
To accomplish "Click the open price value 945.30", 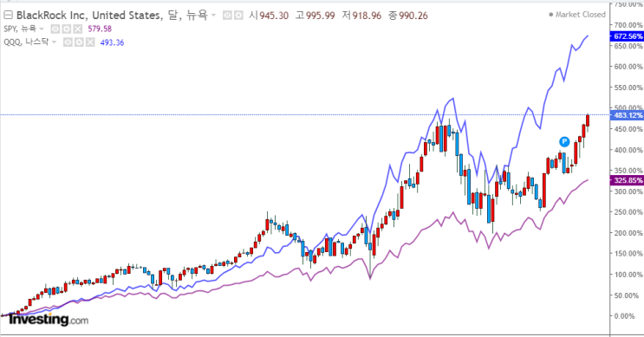I will (x=274, y=16).
